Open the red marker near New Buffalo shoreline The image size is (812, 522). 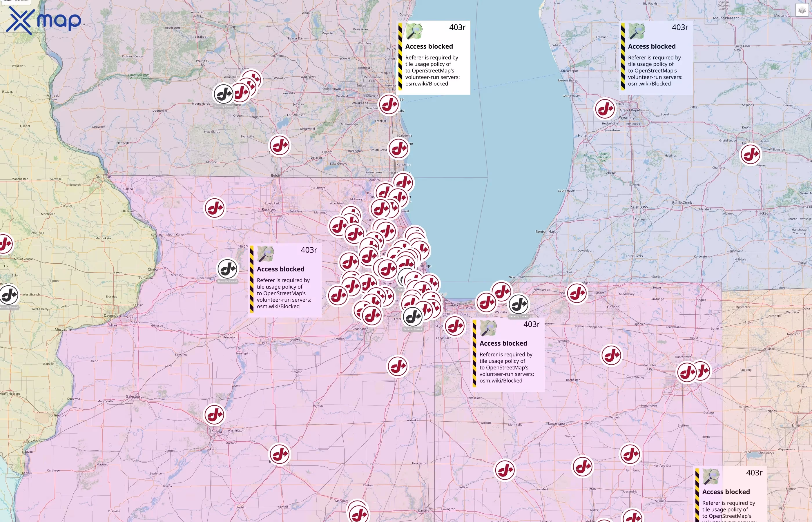coord(501,291)
